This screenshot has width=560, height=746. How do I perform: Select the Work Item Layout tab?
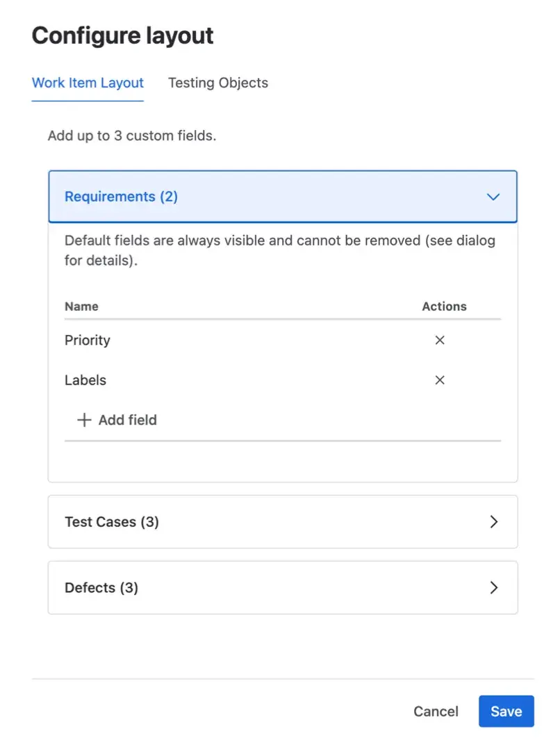pyautogui.click(x=88, y=83)
